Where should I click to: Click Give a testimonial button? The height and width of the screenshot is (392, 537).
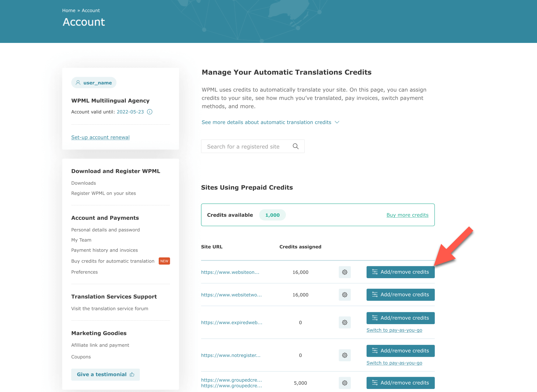[x=105, y=374]
